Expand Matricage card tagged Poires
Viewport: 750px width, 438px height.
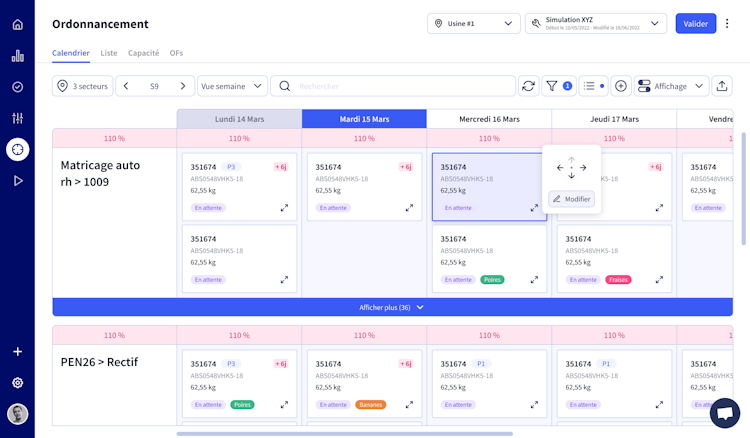534,280
